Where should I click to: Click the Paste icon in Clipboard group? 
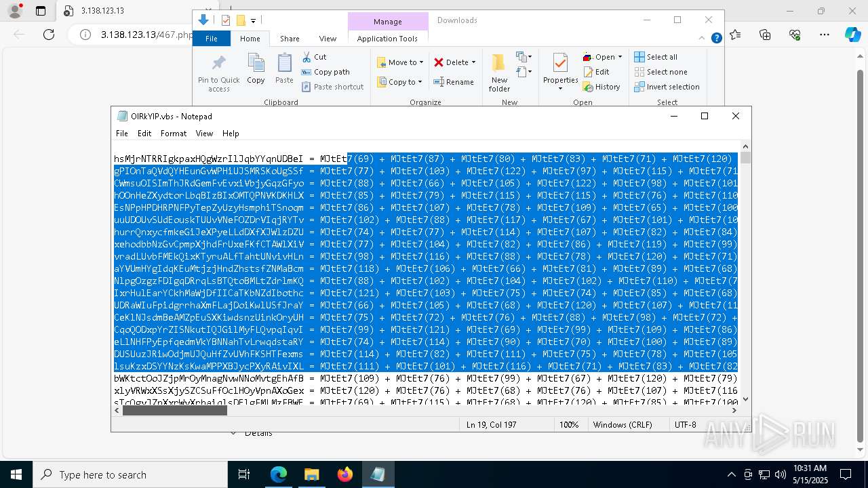[284, 68]
